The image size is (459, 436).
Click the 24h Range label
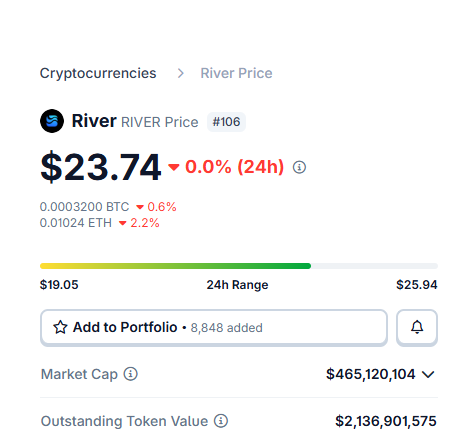pyautogui.click(x=237, y=285)
